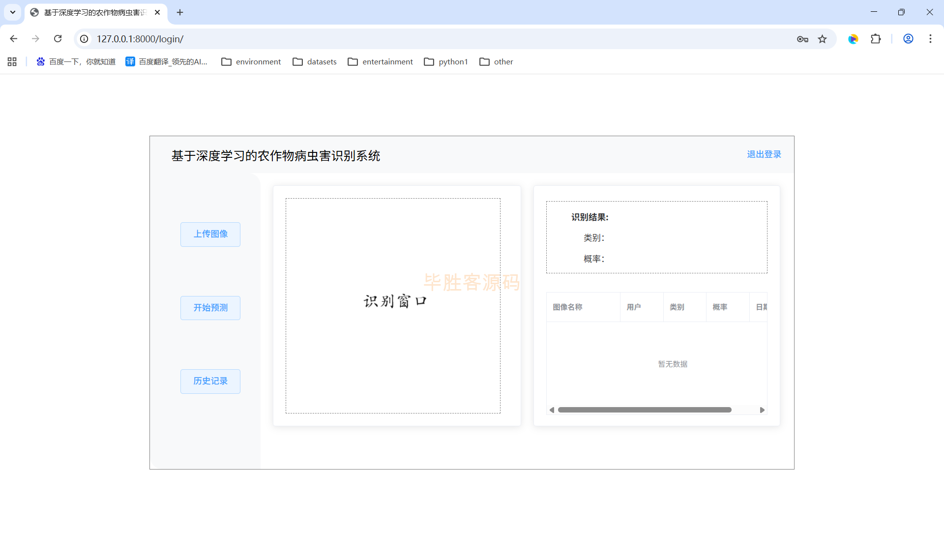This screenshot has height=560, width=944.
Task: Open the environment bookmarks folder
Action: [251, 61]
